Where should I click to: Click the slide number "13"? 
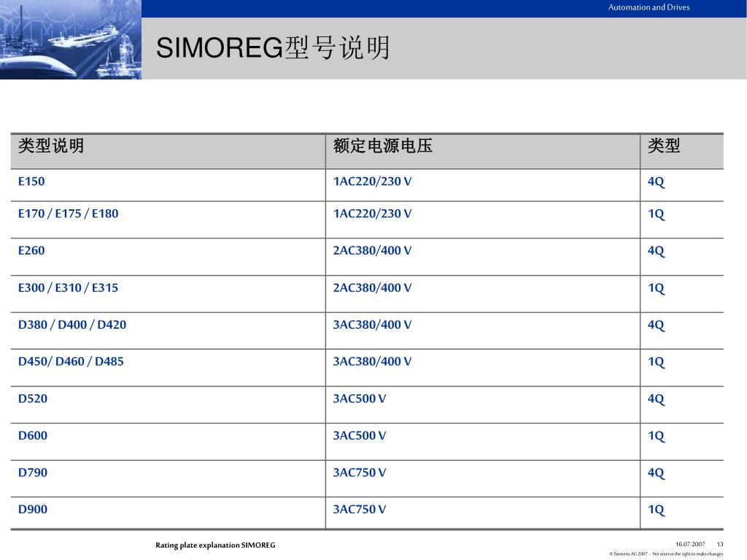click(x=720, y=544)
